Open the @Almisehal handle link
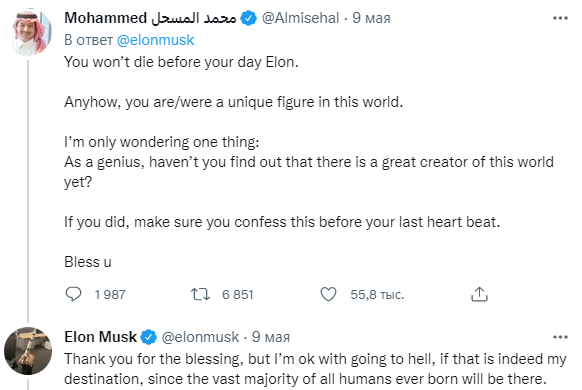The image size is (582, 390). [300, 18]
